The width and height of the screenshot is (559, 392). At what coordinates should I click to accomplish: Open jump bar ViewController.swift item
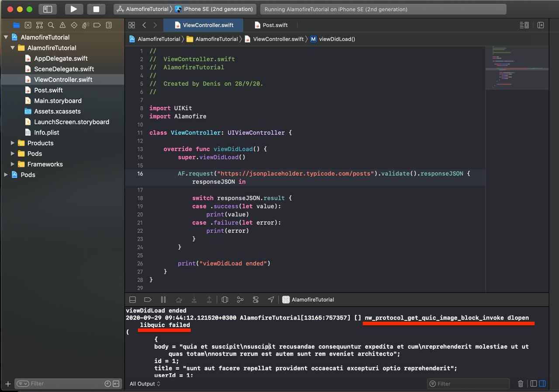(274, 39)
